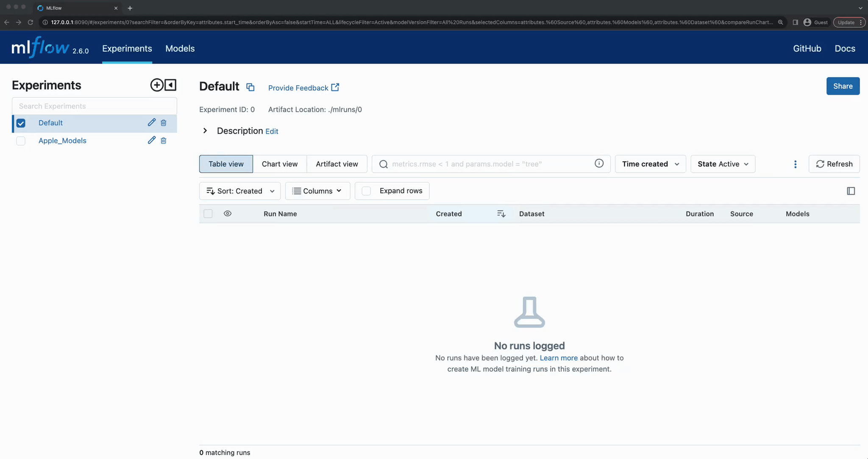Collapse the Experiments sidebar
The image size is (868, 459).
[x=170, y=85]
